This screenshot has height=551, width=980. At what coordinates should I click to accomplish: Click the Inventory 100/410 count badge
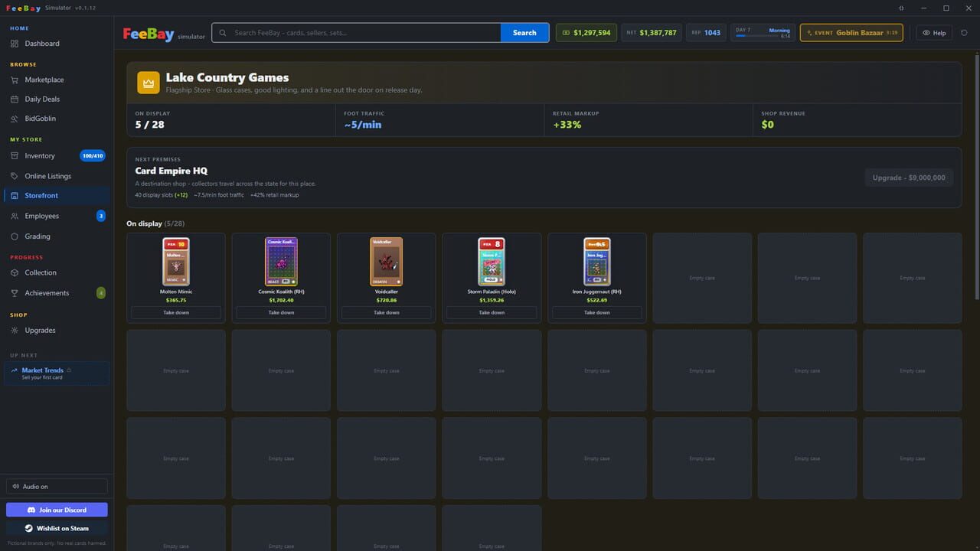(x=92, y=155)
